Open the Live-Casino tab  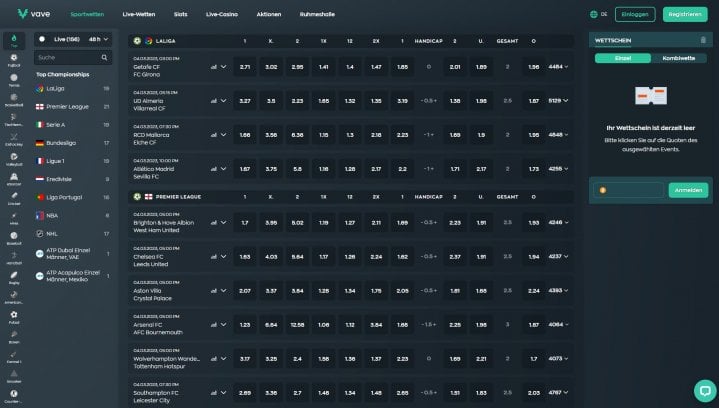222,14
